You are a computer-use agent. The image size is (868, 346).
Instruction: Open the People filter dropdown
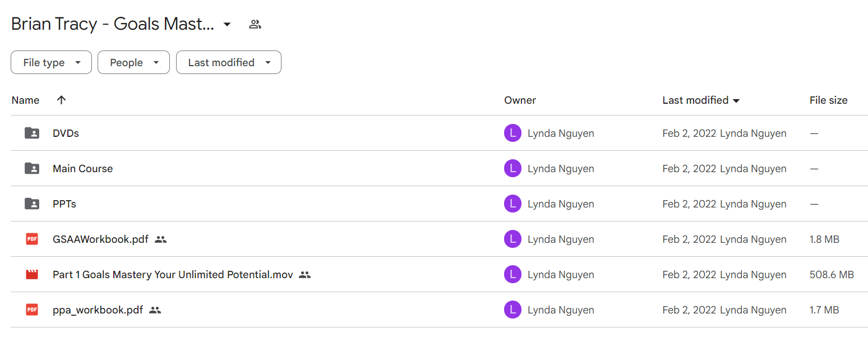click(133, 62)
